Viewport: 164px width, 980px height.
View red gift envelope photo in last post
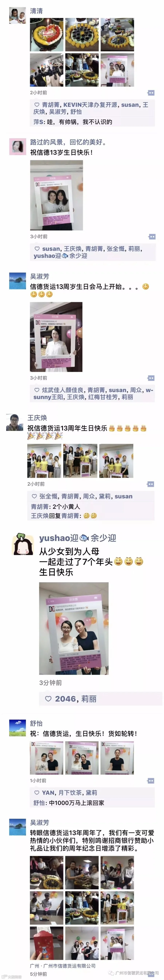(47, 943)
